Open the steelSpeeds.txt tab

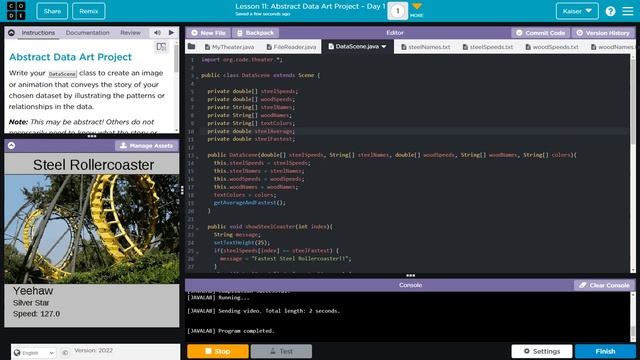tap(488, 47)
